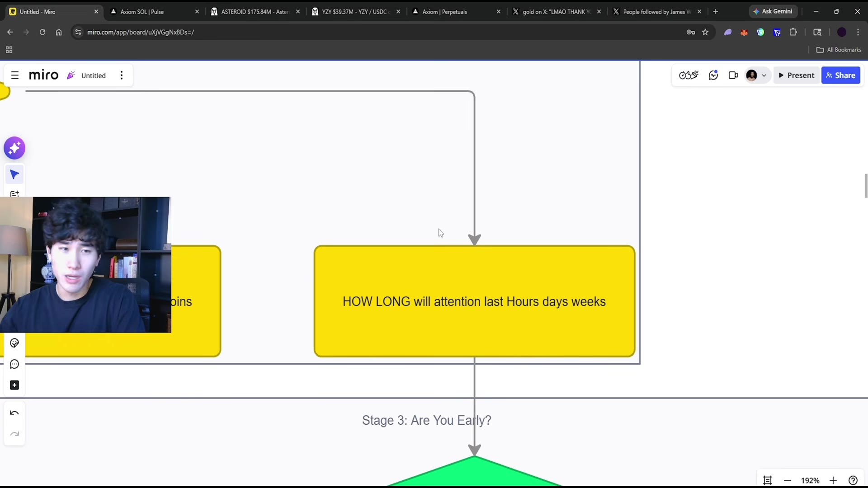The image size is (868, 488).
Task: Undo the last board action
Action: (x=14, y=413)
